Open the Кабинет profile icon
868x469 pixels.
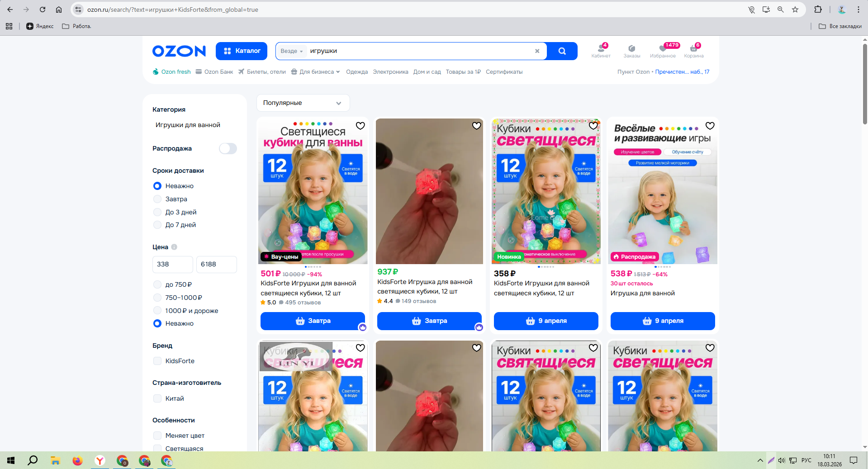601,51
